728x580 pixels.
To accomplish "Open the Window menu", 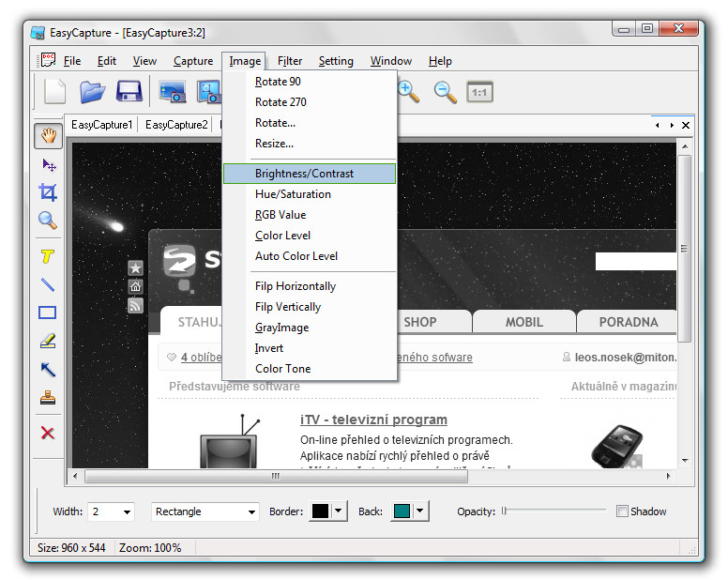I will (x=391, y=61).
